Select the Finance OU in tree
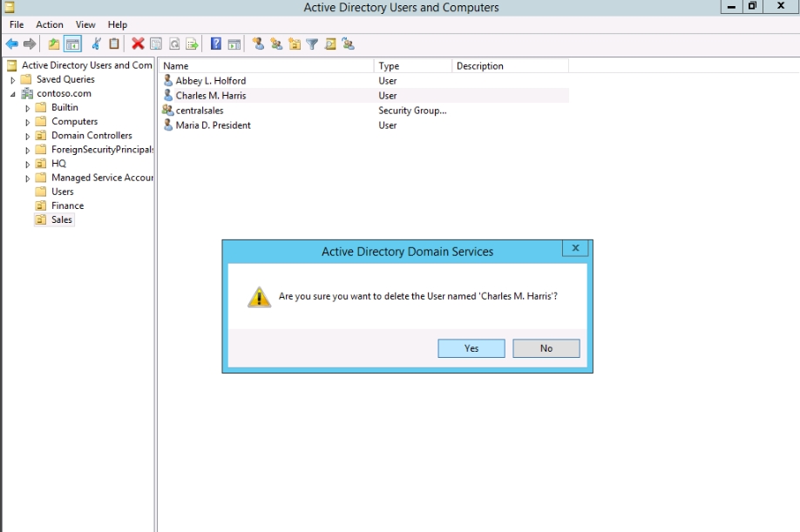This screenshot has width=800, height=532. click(x=67, y=205)
